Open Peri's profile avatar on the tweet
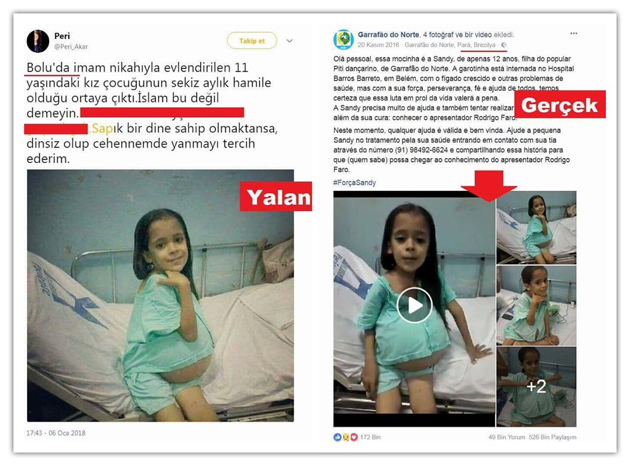This screenshot has height=466, width=630. tap(38, 41)
